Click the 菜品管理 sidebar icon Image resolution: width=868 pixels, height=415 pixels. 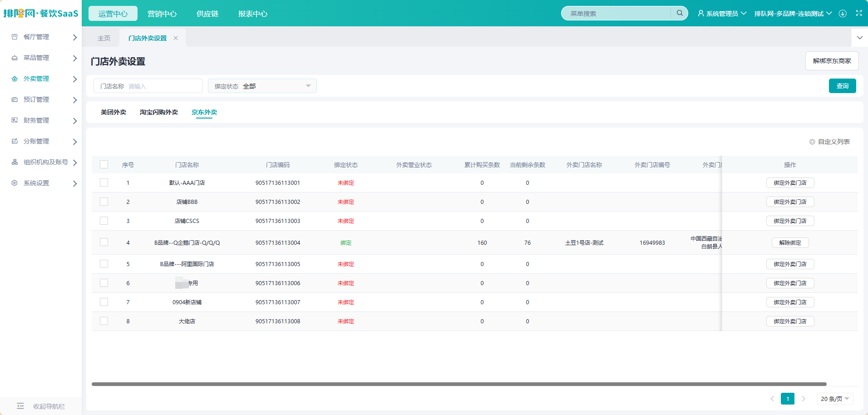(15, 58)
